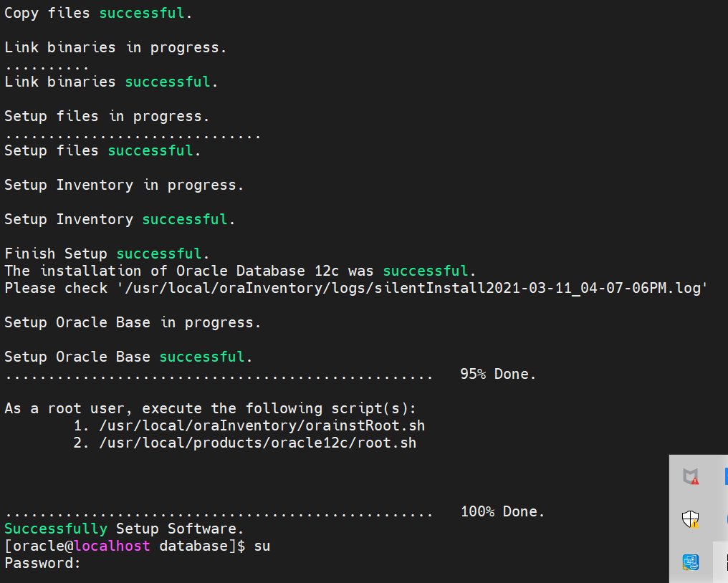The width and height of the screenshot is (728, 583).
Task: Click the '95% Done.' progress text
Action: [498, 374]
